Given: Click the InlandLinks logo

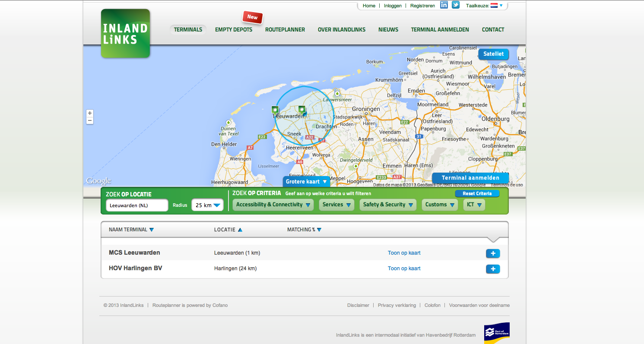Looking at the screenshot, I should click(x=125, y=34).
